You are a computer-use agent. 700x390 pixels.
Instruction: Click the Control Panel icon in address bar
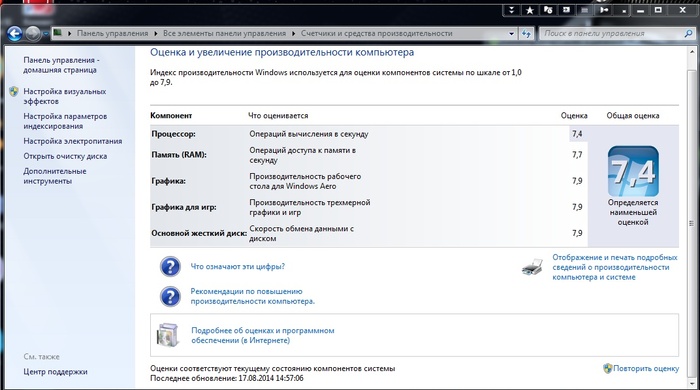[x=58, y=33]
